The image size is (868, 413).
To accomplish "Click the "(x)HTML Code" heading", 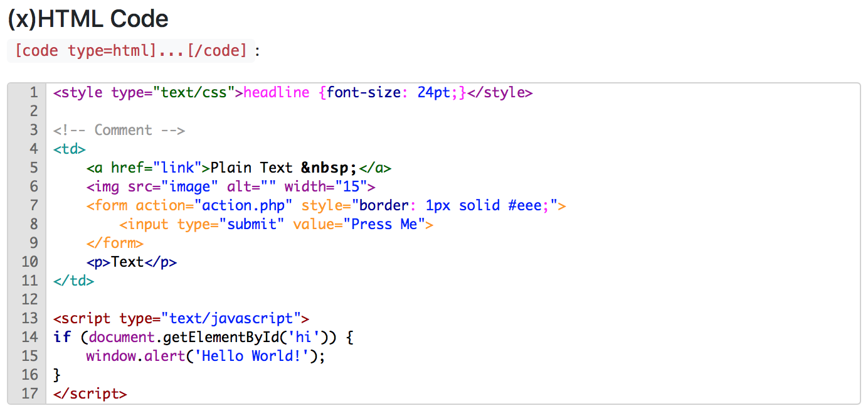I will pos(88,19).
